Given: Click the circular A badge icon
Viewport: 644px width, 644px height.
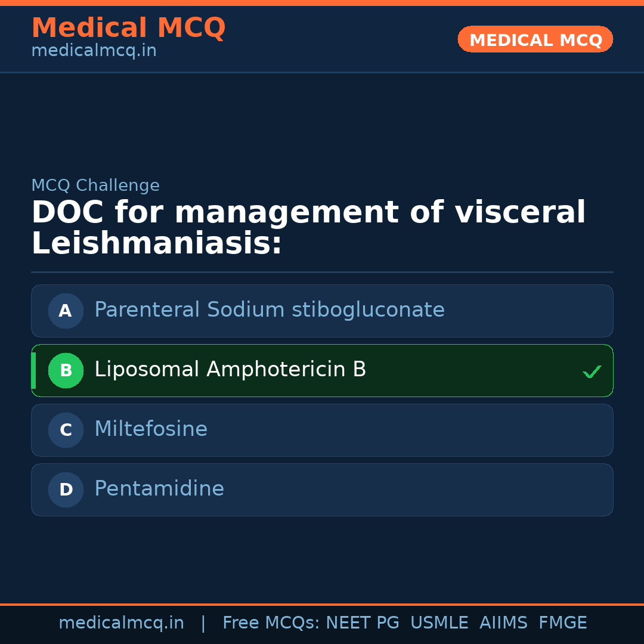Looking at the screenshot, I should [x=66, y=311].
